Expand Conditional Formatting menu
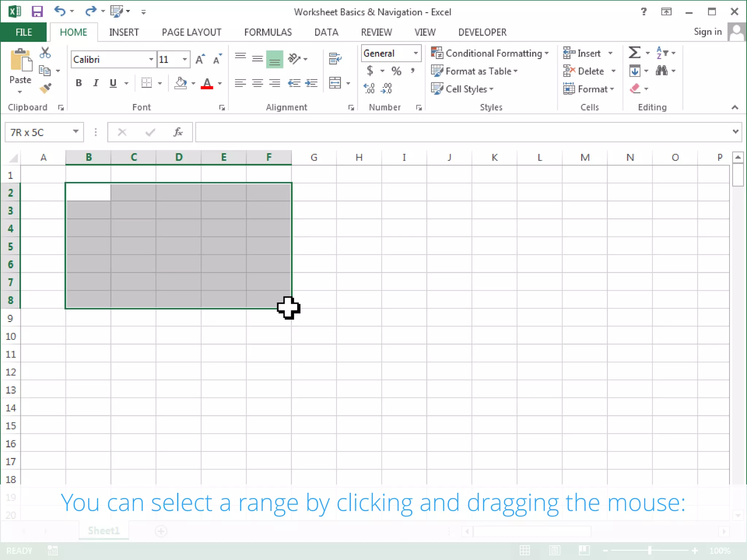The image size is (747, 560). [x=489, y=53]
